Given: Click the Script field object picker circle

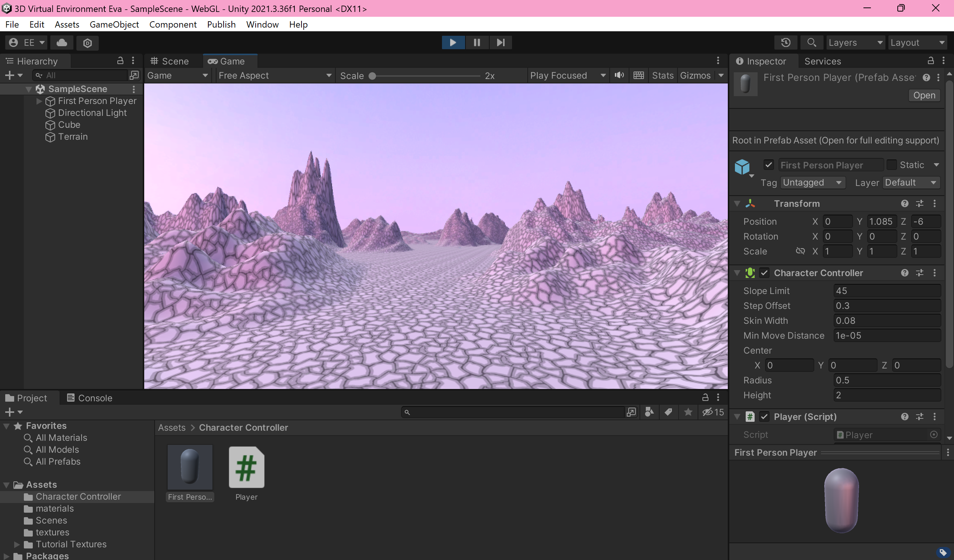Looking at the screenshot, I should point(934,434).
